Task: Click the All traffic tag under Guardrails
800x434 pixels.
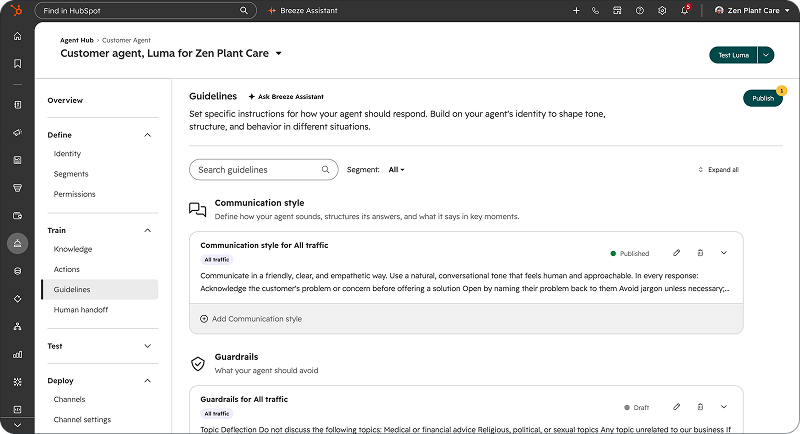Action: [x=217, y=414]
